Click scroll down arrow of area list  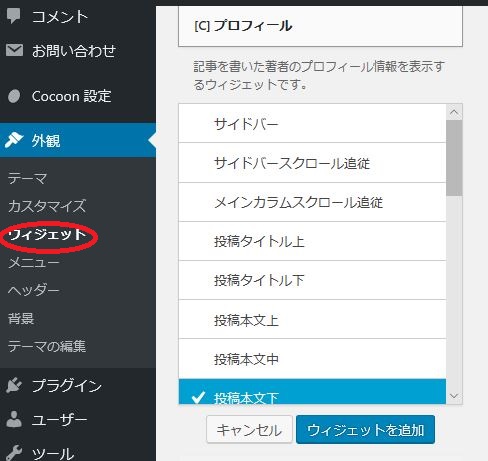(x=454, y=396)
